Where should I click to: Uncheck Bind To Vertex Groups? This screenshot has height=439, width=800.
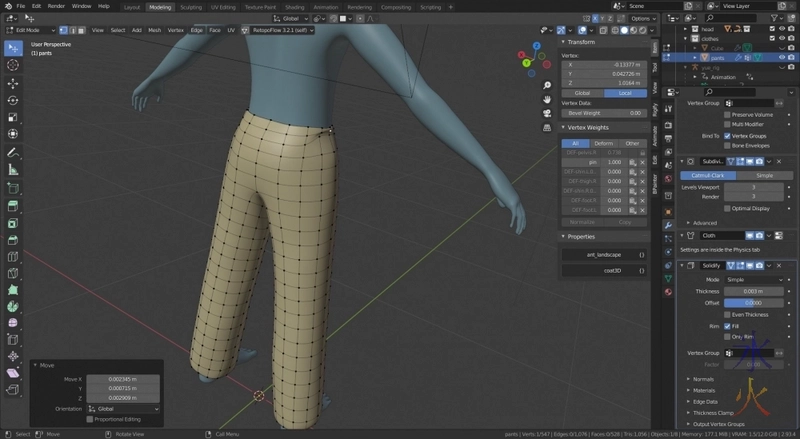pos(728,136)
